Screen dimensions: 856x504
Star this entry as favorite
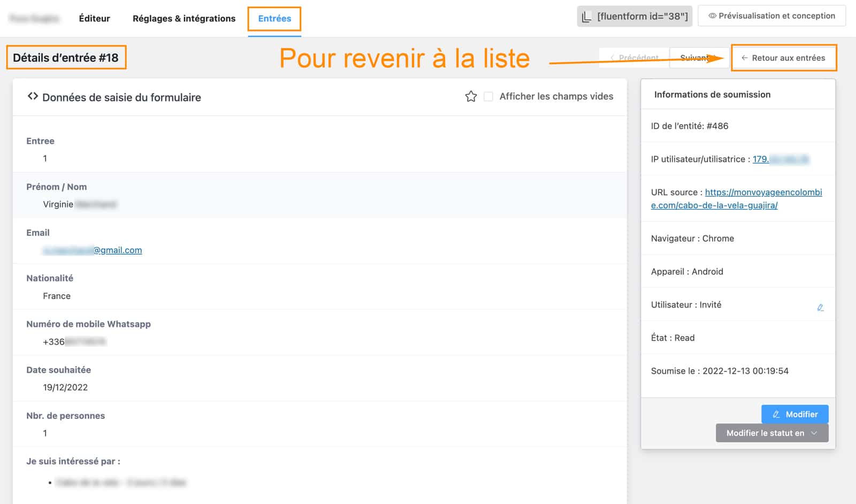pyautogui.click(x=471, y=97)
